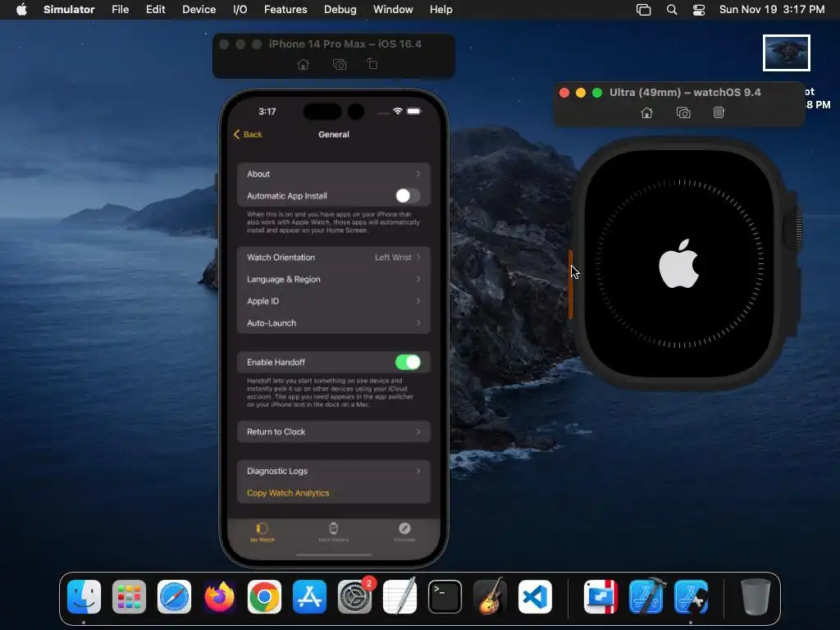The image size is (840, 630).
Task: Click Screenshot icon in Ultra watch simulator toolbar
Action: (x=683, y=112)
